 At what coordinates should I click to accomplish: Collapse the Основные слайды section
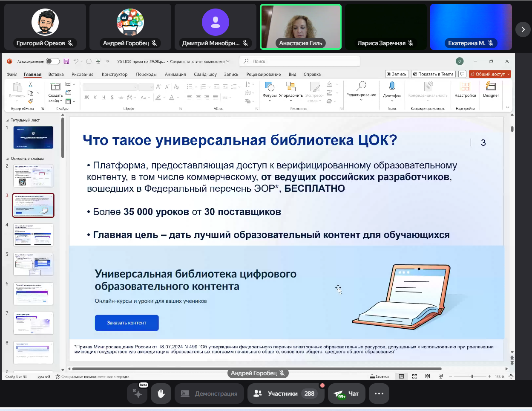pos(7,159)
